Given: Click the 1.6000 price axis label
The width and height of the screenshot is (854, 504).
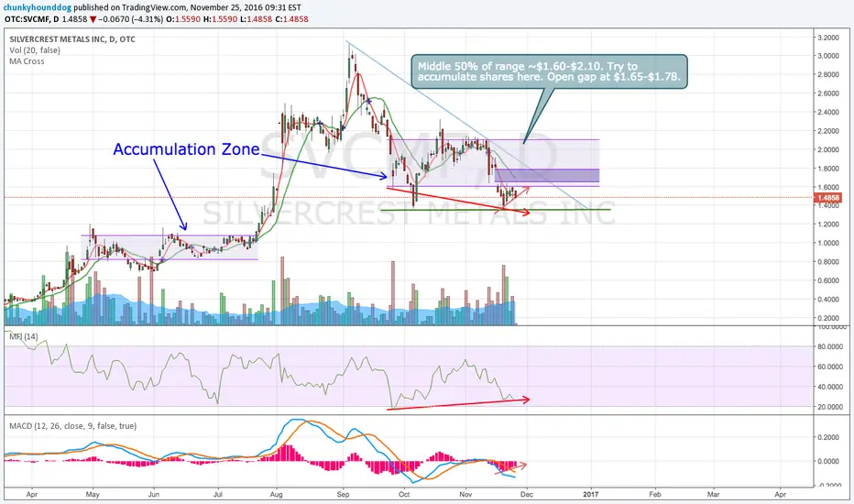Looking at the screenshot, I should (827, 187).
